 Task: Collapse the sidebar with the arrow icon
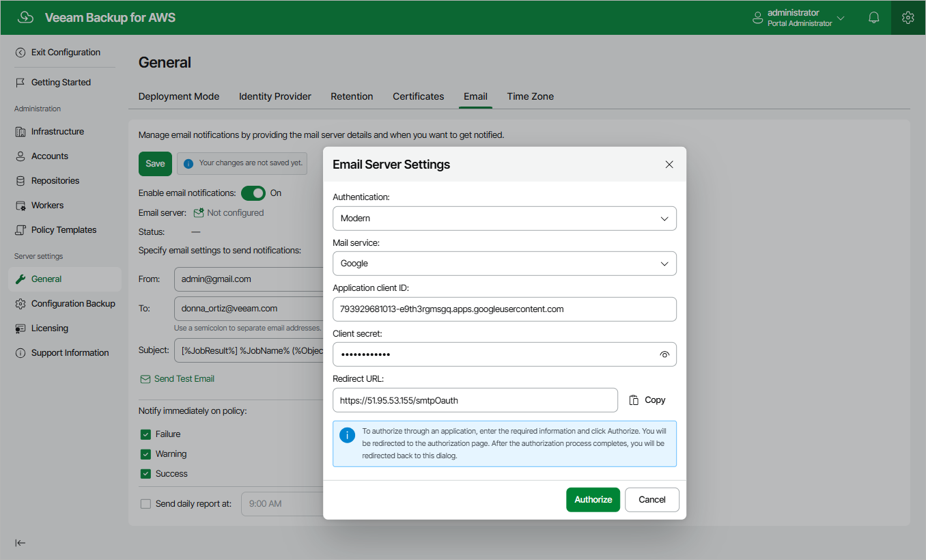pos(20,543)
